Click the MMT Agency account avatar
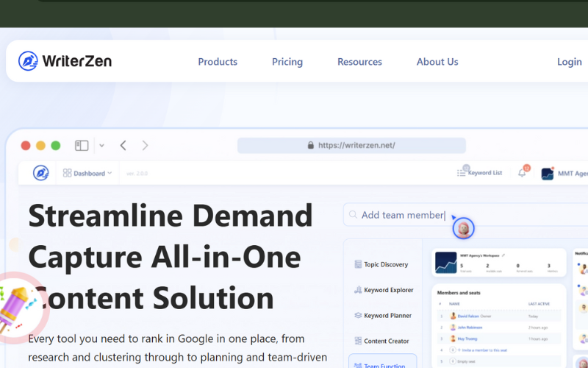Screen dimensions: 588x368 click(x=548, y=174)
